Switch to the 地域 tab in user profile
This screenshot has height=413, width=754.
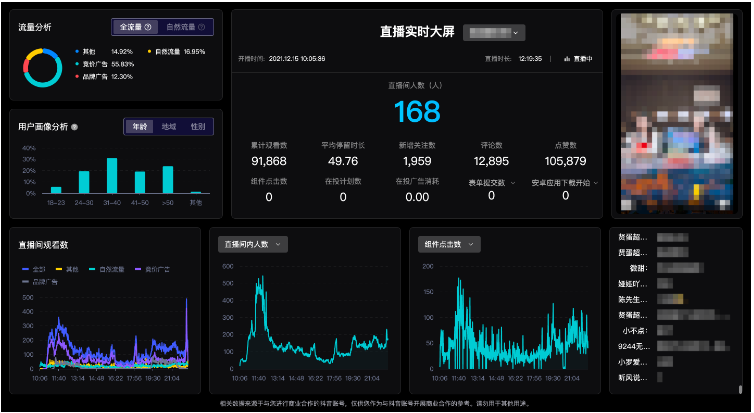[x=168, y=127]
